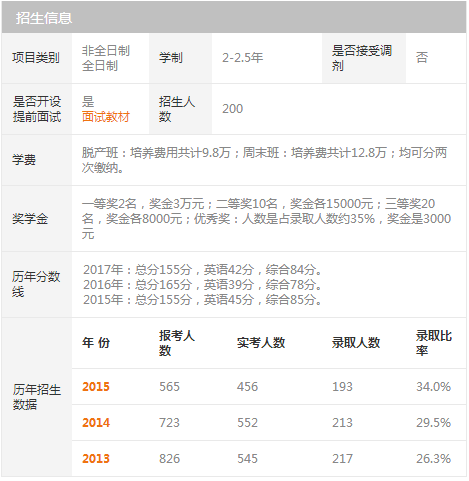The width and height of the screenshot is (469, 481).
Task: Click the 2-2.5年 value cell
Action: 267,58
